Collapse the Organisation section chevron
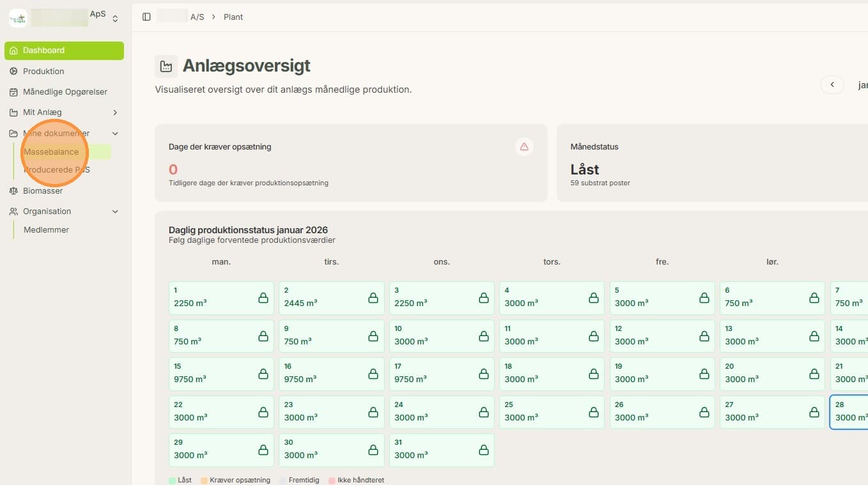The width and height of the screenshot is (868, 485). 115,212
